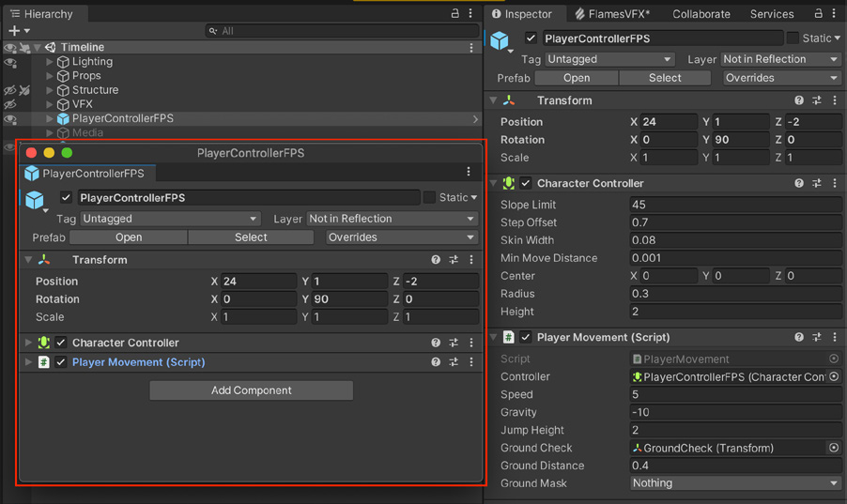Open Character Controller presets in Inspector
Image resolution: width=847 pixels, height=504 pixels.
click(x=817, y=183)
